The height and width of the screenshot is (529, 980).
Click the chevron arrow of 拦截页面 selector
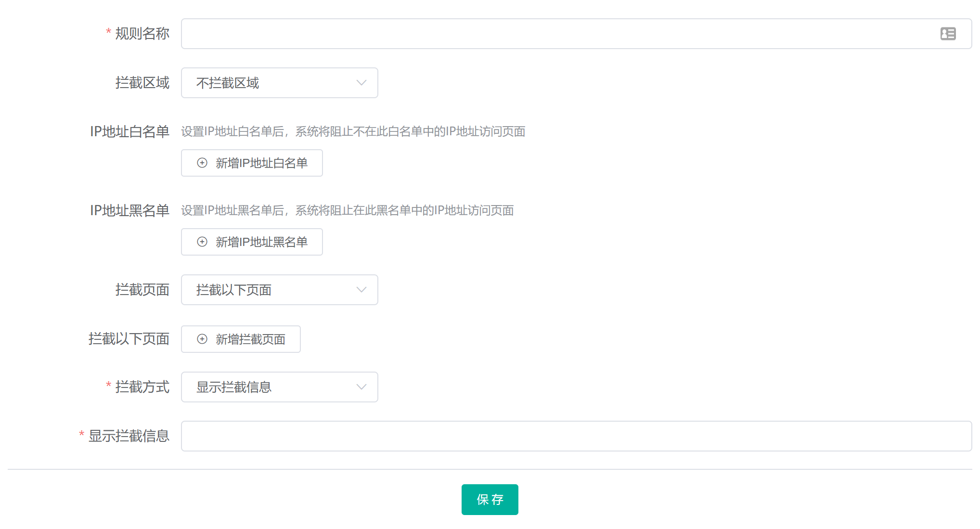pyautogui.click(x=361, y=290)
